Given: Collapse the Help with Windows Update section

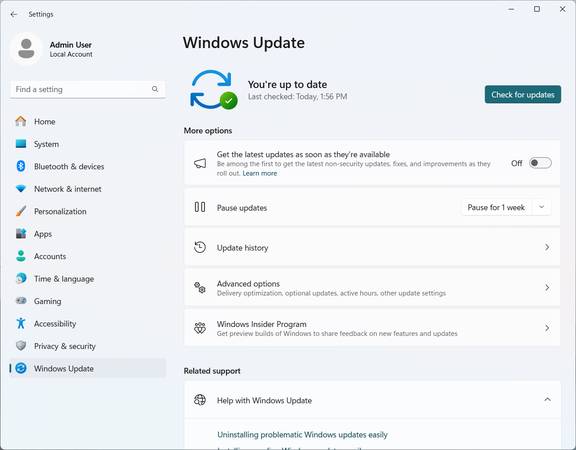Looking at the screenshot, I should point(547,400).
